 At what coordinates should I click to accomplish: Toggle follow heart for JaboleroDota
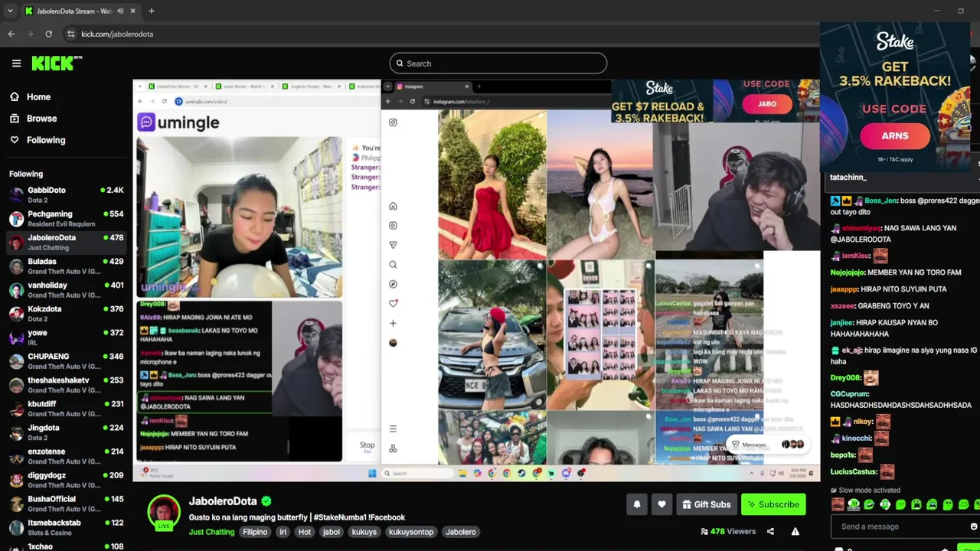point(661,504)
